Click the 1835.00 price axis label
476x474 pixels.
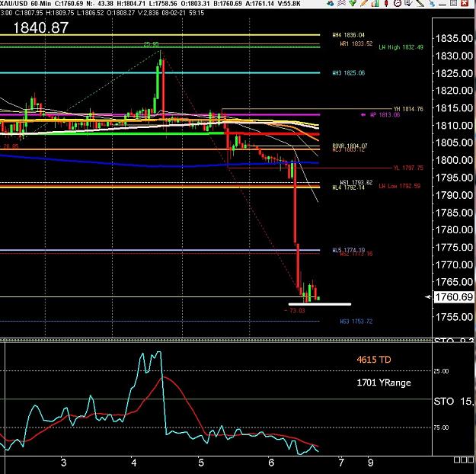pyautogui.click(x=454, y=39)
